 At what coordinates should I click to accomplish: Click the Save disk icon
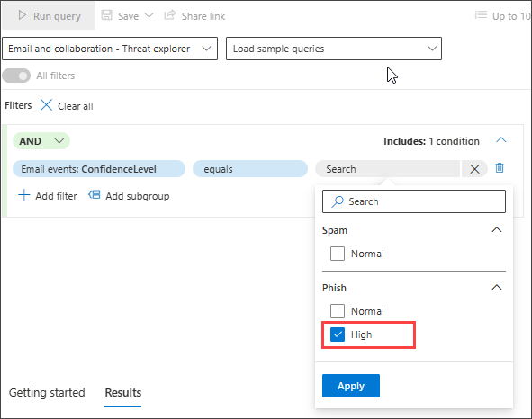(x=106, y=15)
